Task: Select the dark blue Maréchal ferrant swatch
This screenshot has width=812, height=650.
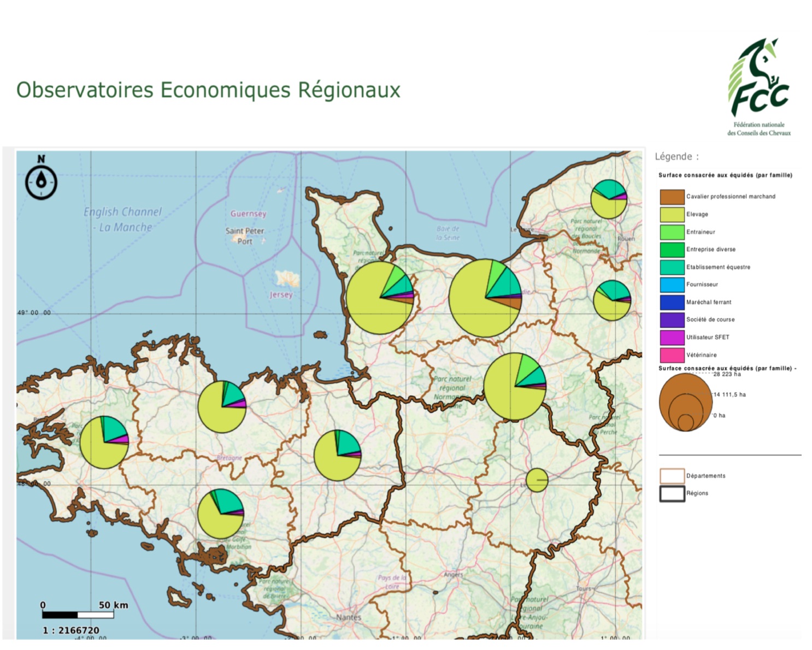Action: tap(672, 302)
